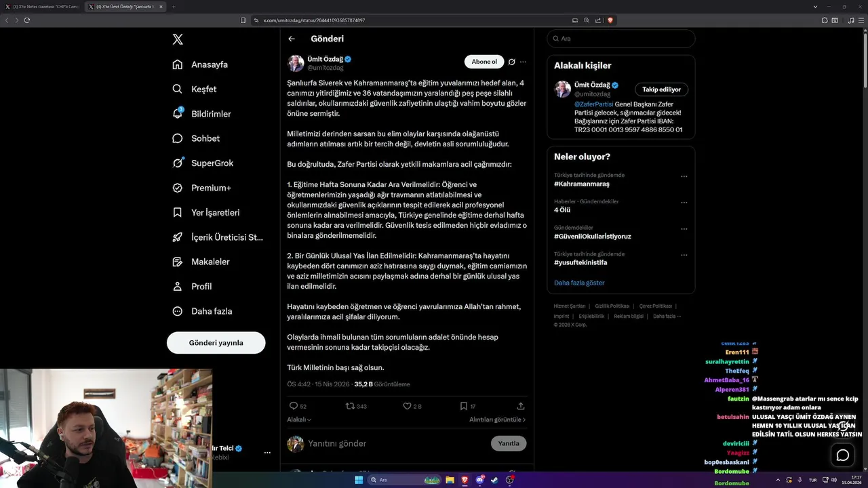Viewport: 868px width, 488px height.
Task: Click Daha fazla göster under trends
Action: pos(579,283)
